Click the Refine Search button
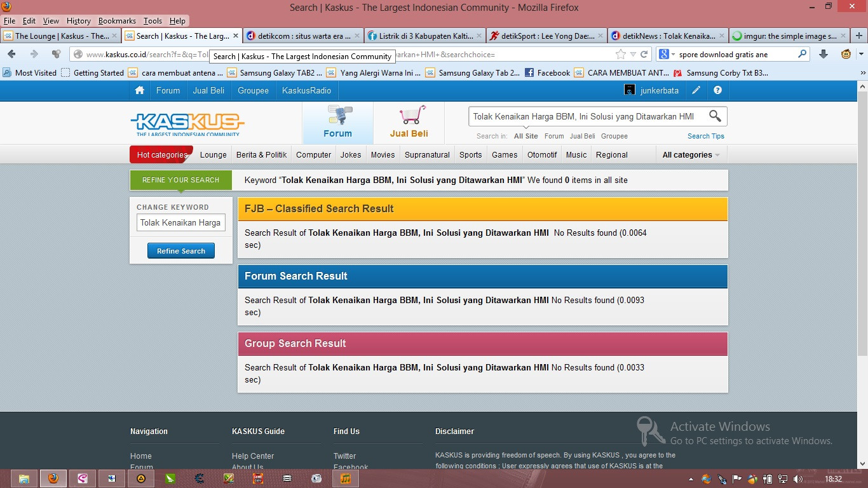The height and width of the screenshot is (488, 868). click(181, 251)
